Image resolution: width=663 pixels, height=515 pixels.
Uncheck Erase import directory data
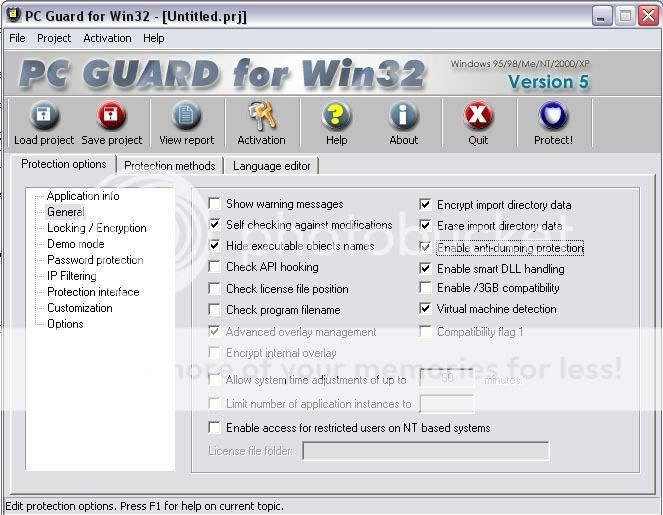(425, 225)
